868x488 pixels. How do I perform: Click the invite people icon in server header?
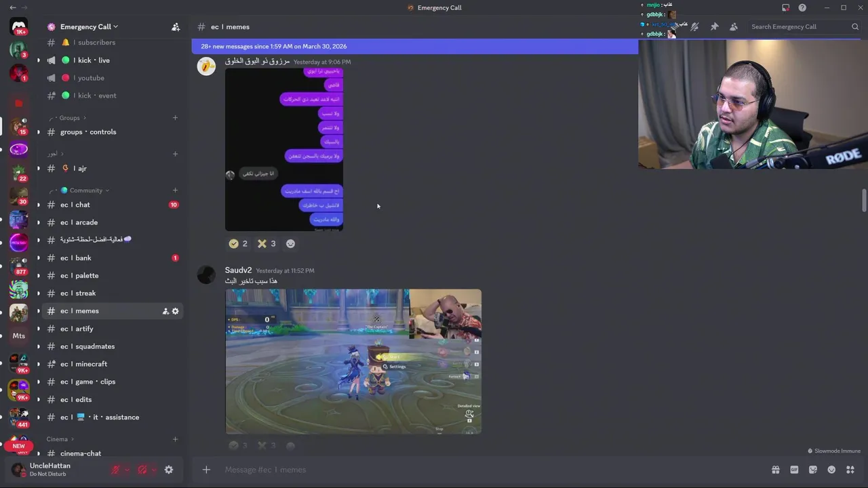pos(176,26)
